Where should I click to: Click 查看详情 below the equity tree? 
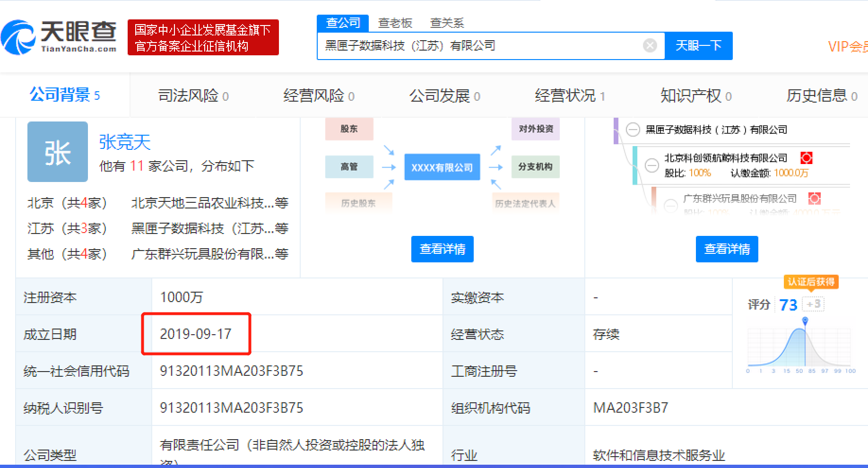[727, 249]
